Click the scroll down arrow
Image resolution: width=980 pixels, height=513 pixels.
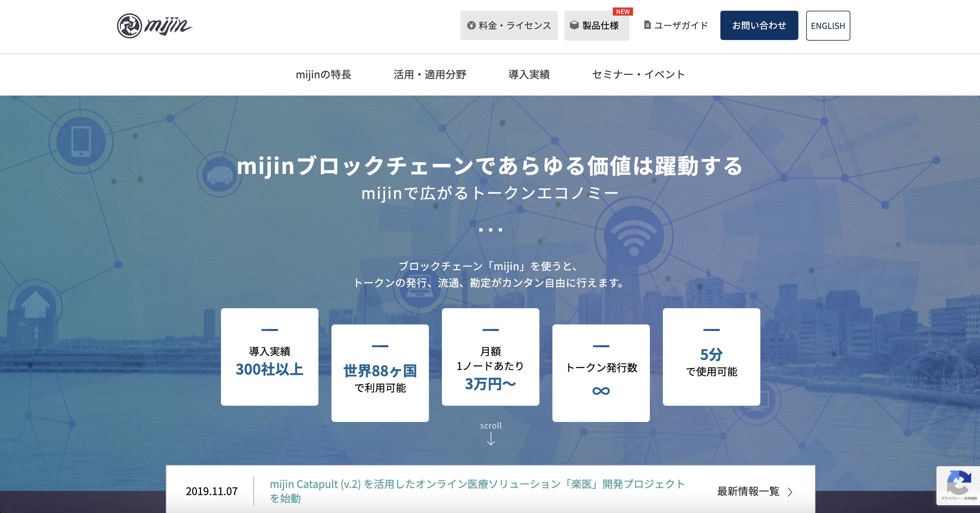(491, 439)
